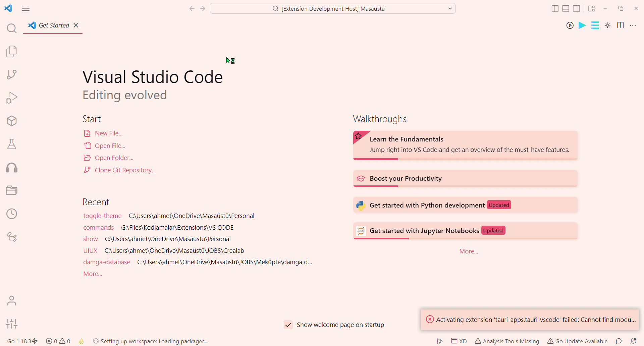Viewport: 644px width, 346px height.
Task: Open the Manage settings sliders icon
Action: tap(12, 324)
